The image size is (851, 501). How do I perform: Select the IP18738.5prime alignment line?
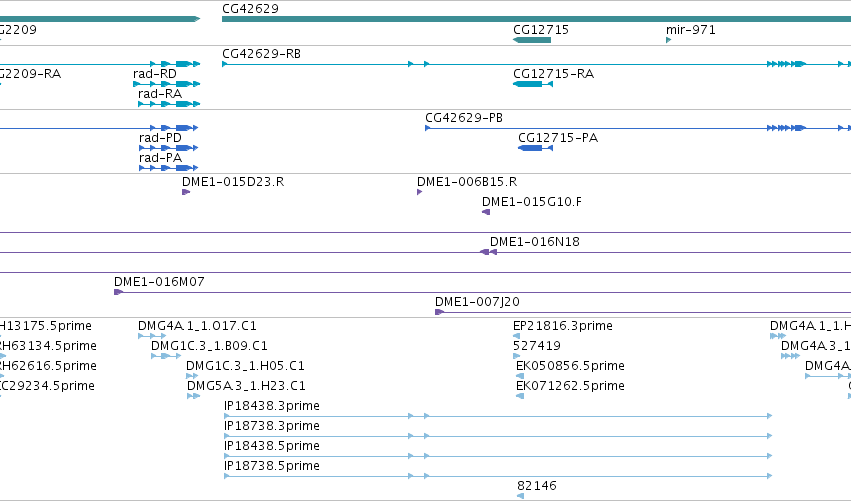(498, 476)
